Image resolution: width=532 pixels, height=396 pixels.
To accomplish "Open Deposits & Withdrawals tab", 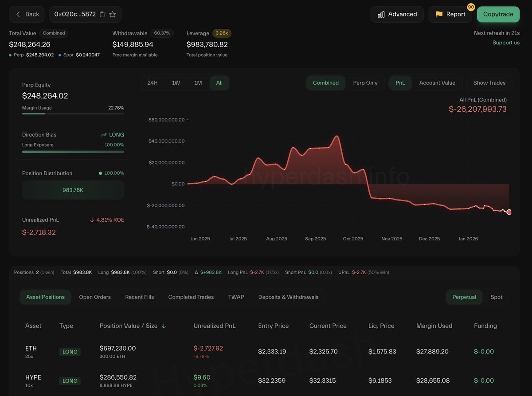I will pos(288,297).
